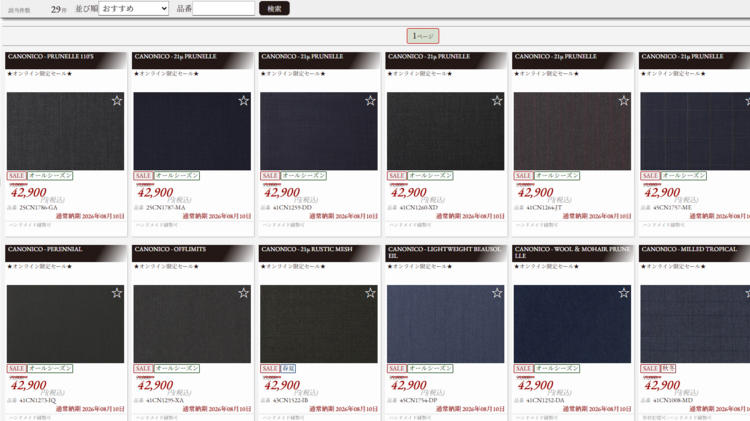Click the 検索 search button
750x421 pixels.
[274, 8]
